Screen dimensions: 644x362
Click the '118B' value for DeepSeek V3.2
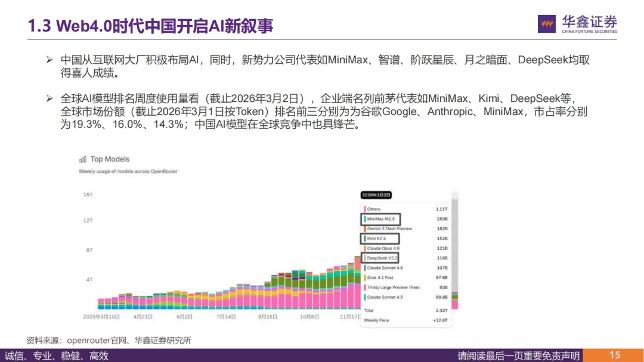pyautogui.click(x=442, y=258)
